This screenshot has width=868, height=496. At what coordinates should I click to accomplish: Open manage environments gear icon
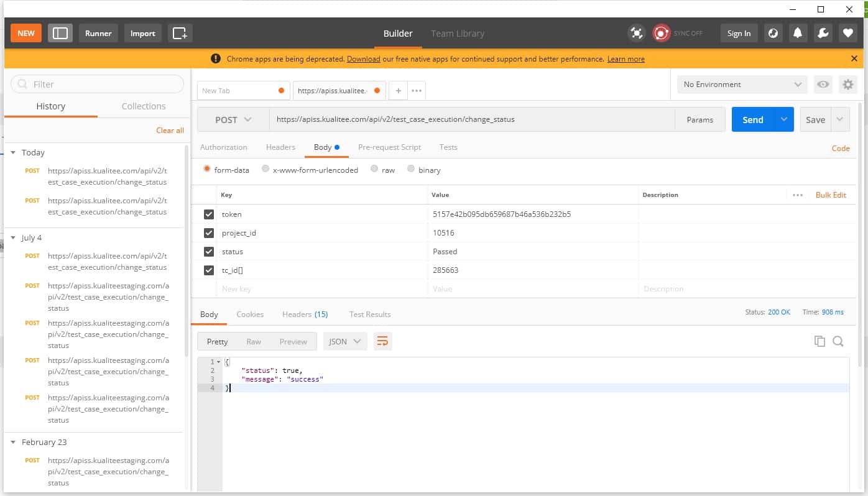click(x=848, y=85)
